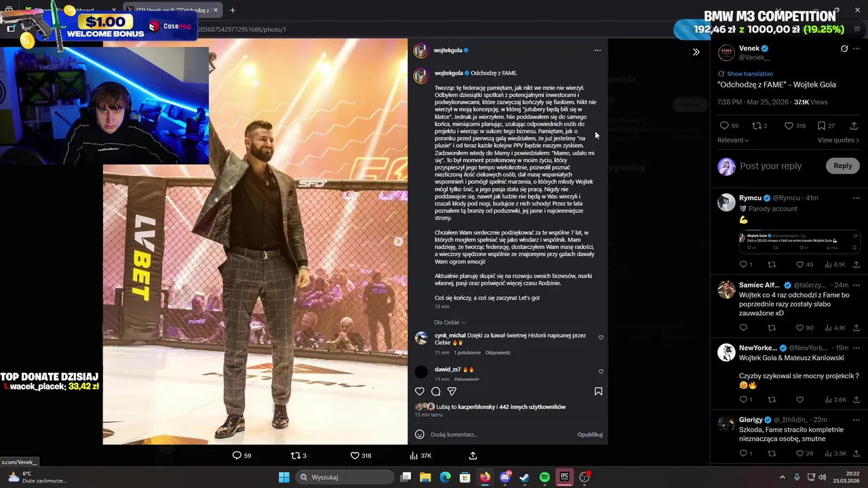This screenshot has height=488, width=868.
Task: Open Epic Games Launcher from taskbar
Action: click(x=564, y=477)
